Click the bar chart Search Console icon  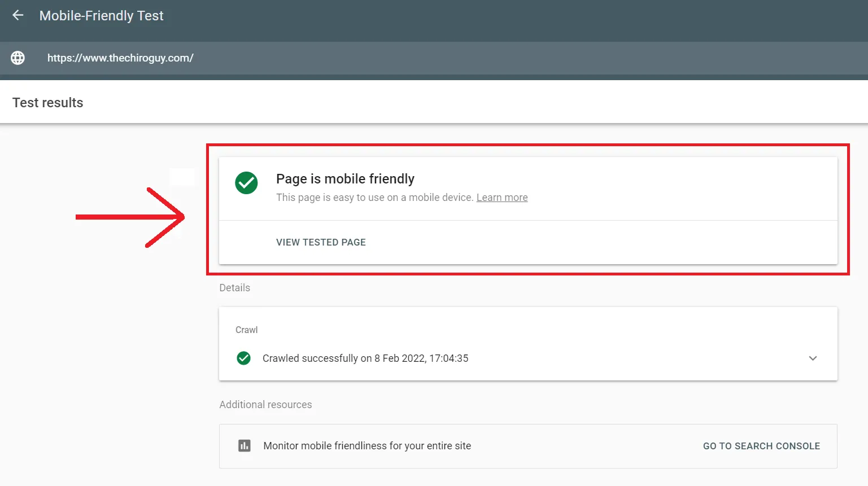pos(245,446)
